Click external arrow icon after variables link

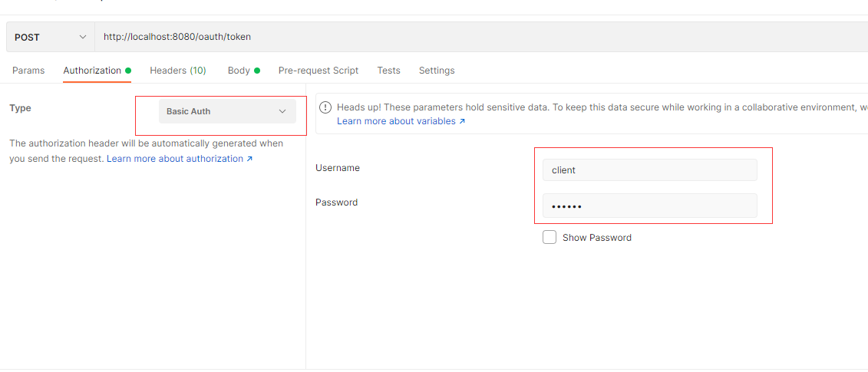click(x=462, y=121)
